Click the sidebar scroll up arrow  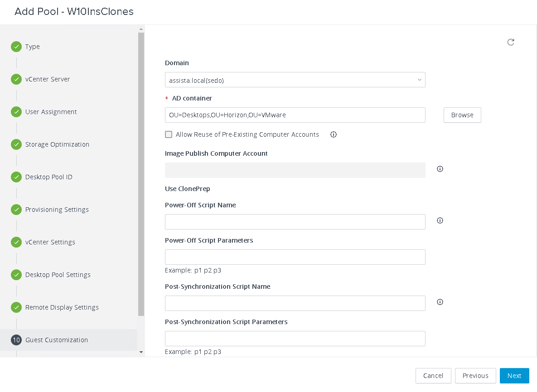click(x=141, y=29)
